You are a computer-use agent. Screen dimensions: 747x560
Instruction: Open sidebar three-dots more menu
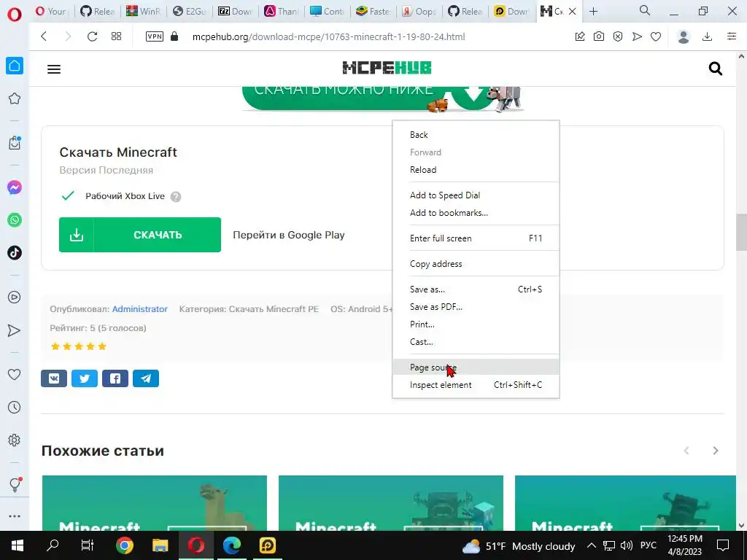coord(15,516)
